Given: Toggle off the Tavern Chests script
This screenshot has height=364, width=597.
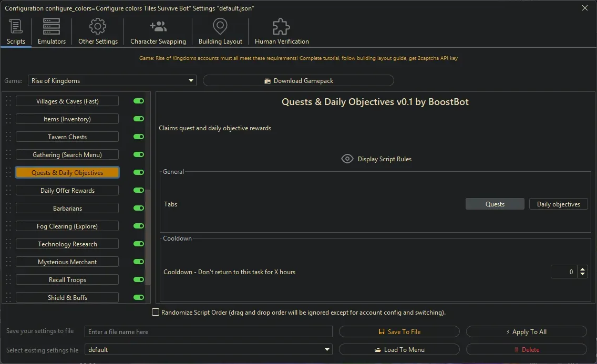Looking at the screenshot, I should point(138,137).
